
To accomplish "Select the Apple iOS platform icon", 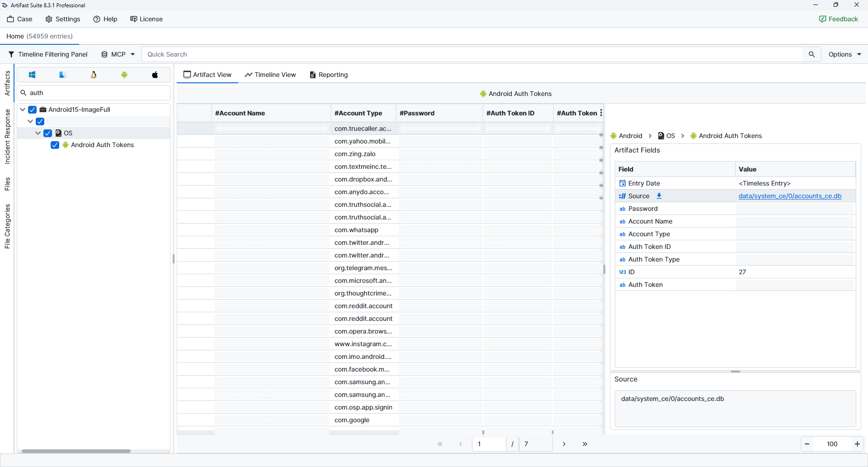I will (155, 75).
